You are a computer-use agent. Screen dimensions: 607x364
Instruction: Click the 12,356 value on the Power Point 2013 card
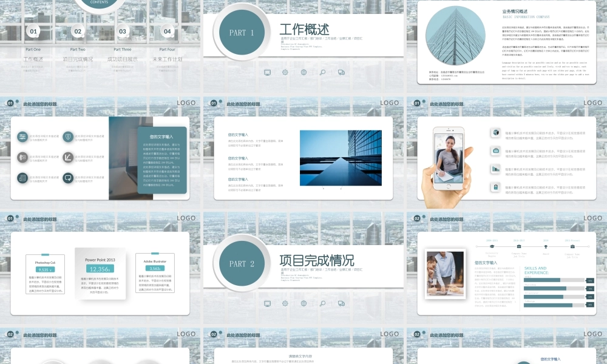pyautogui.click(x=100, y=269)
